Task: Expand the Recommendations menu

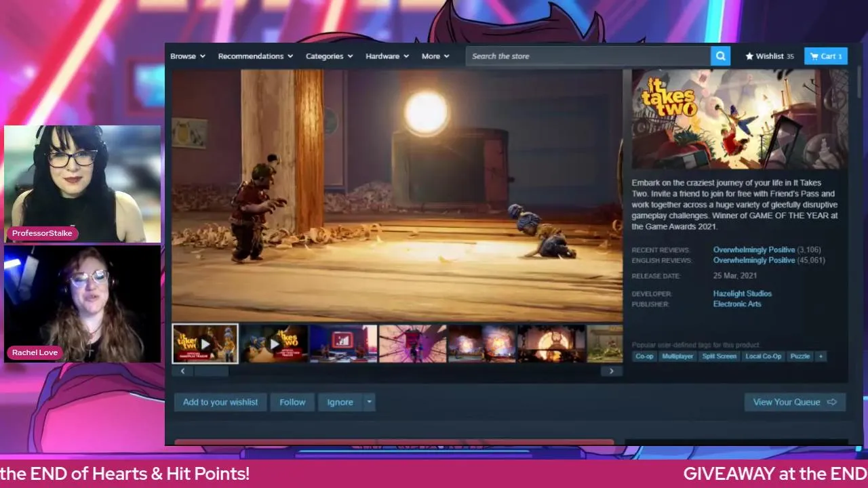Action: 256,56
